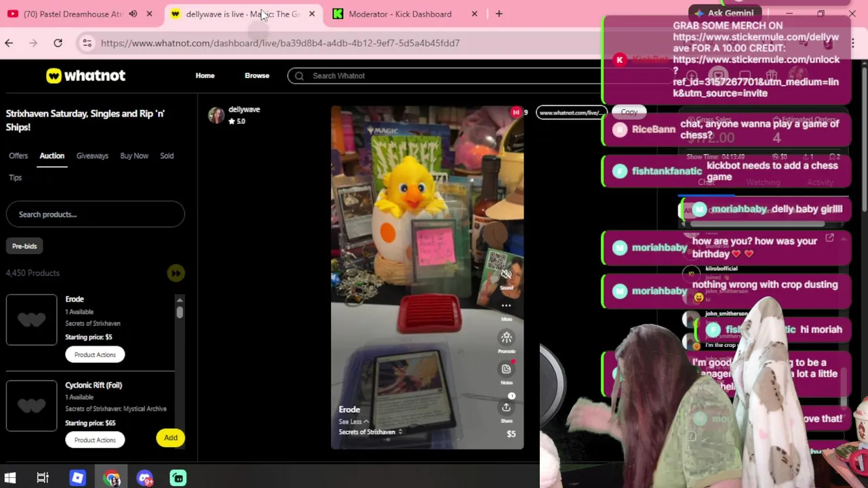The height and width of the screenshot is (488, 868).
Task: Toggle the Pre-bids filter chip
Action: (24, 246)
